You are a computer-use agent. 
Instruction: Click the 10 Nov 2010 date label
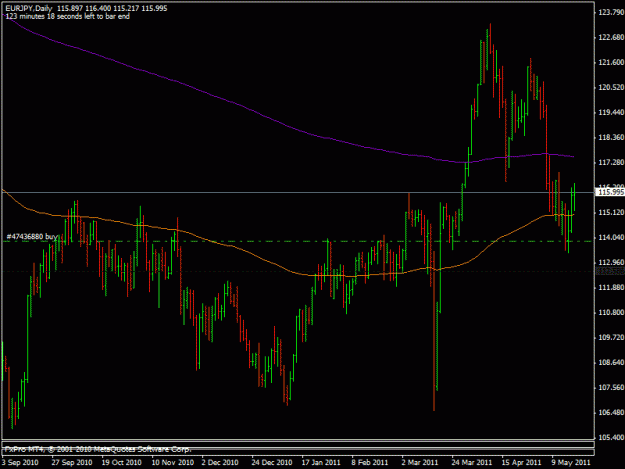(x=173, y=463)
